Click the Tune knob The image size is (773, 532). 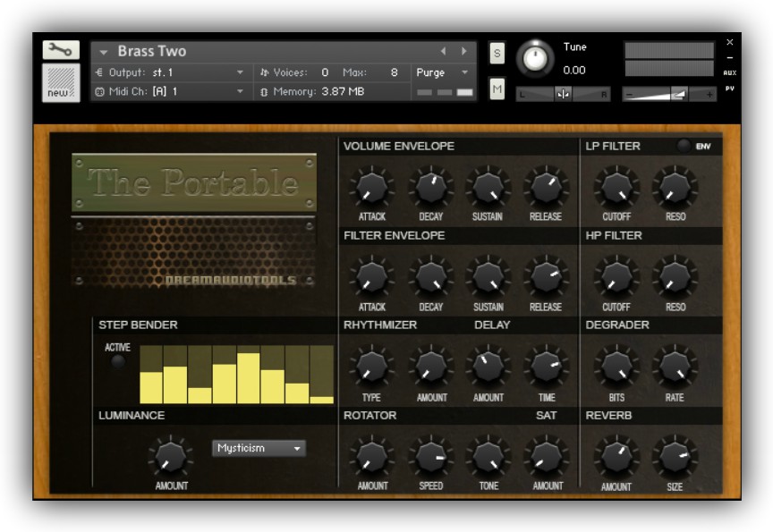(535, 59)
